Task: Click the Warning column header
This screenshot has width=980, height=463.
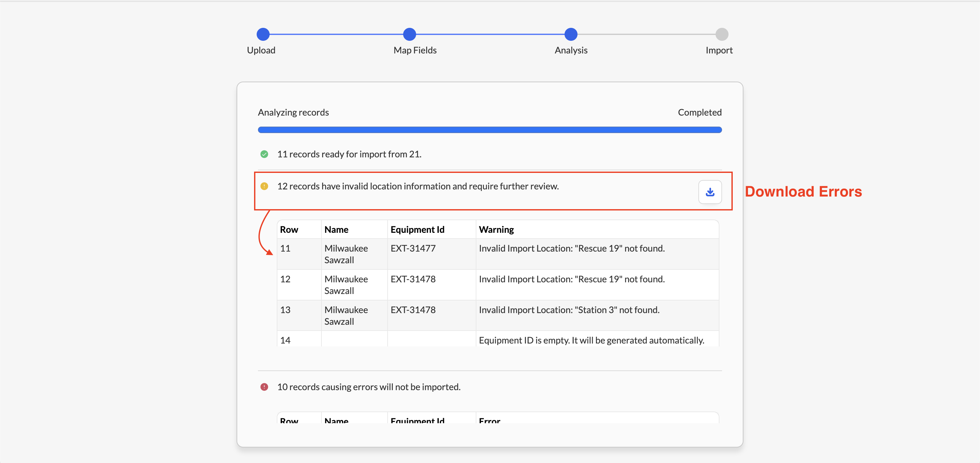Action: 496,230
